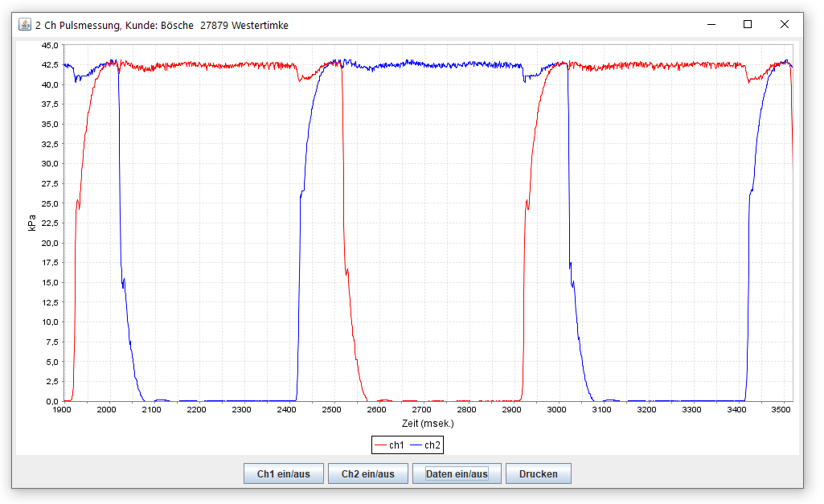The image size is (824, 504).
Task: Click the Java application icon in title bar
Action: 25,25
